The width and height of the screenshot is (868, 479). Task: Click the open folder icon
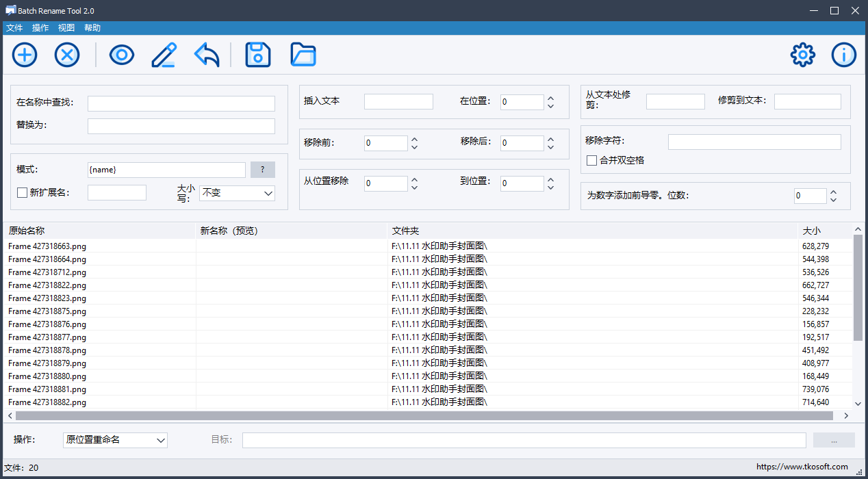(x=303, y=55)
